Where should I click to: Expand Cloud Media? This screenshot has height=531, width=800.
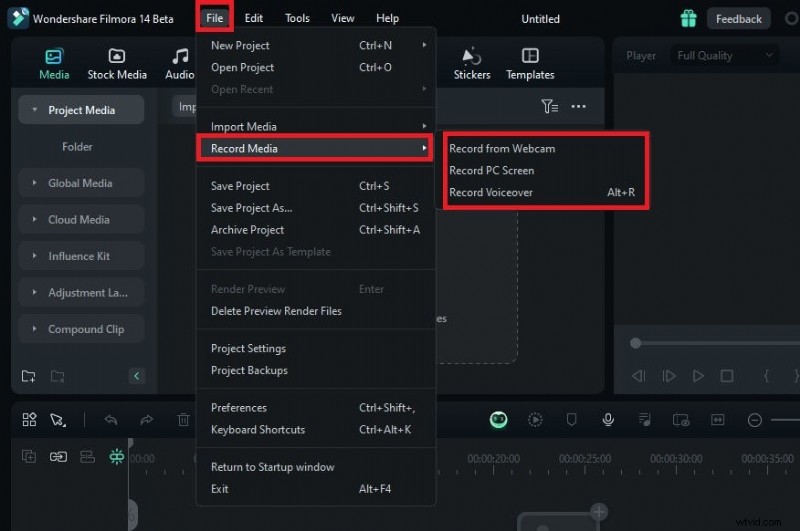coord(35,219)
